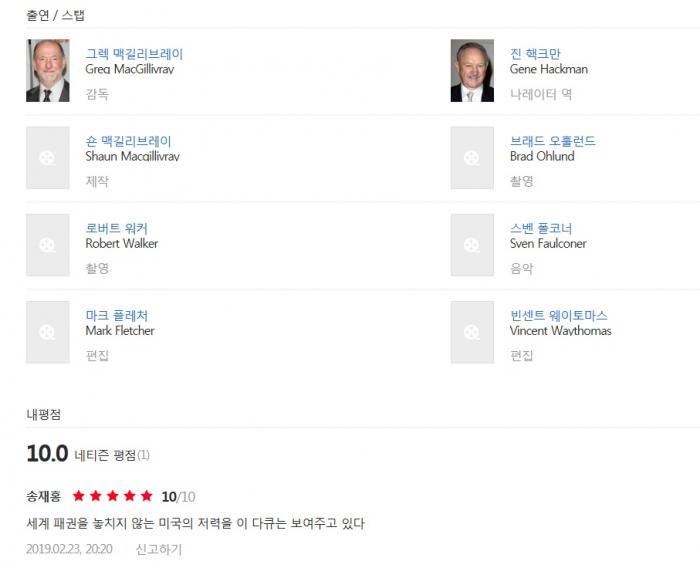
Task: Click placeholder image icon for Vincent Waythomas
Action: (x=472, y=332)
